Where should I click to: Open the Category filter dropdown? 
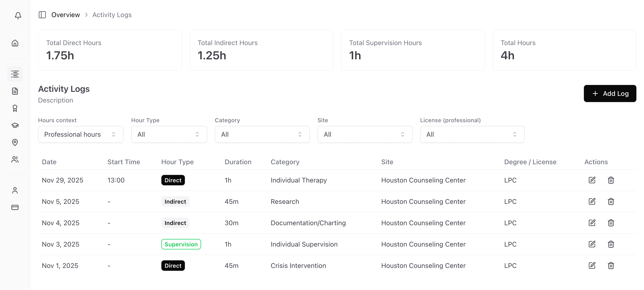[262, 134]
